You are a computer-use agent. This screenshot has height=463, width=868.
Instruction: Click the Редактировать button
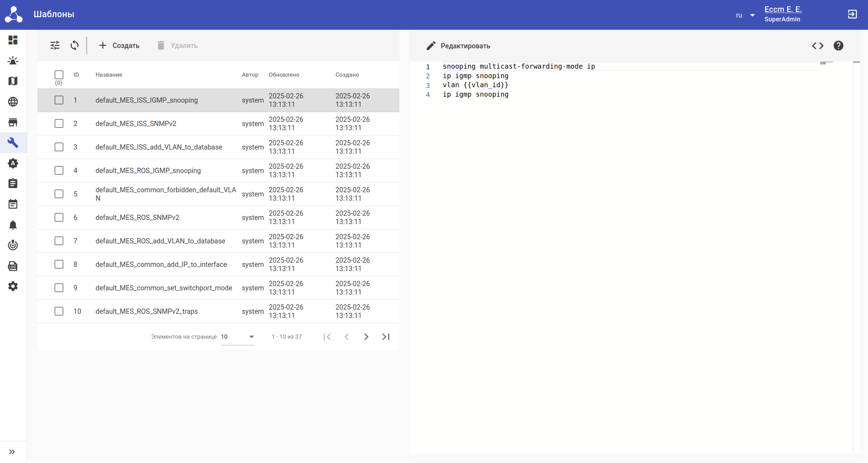458,46
